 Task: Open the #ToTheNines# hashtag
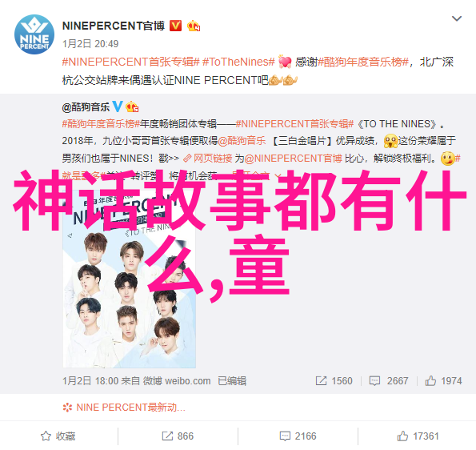238,62
